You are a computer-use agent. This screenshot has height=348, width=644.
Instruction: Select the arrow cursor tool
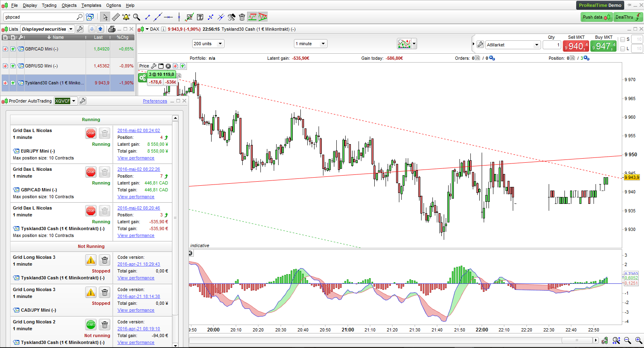105,17
